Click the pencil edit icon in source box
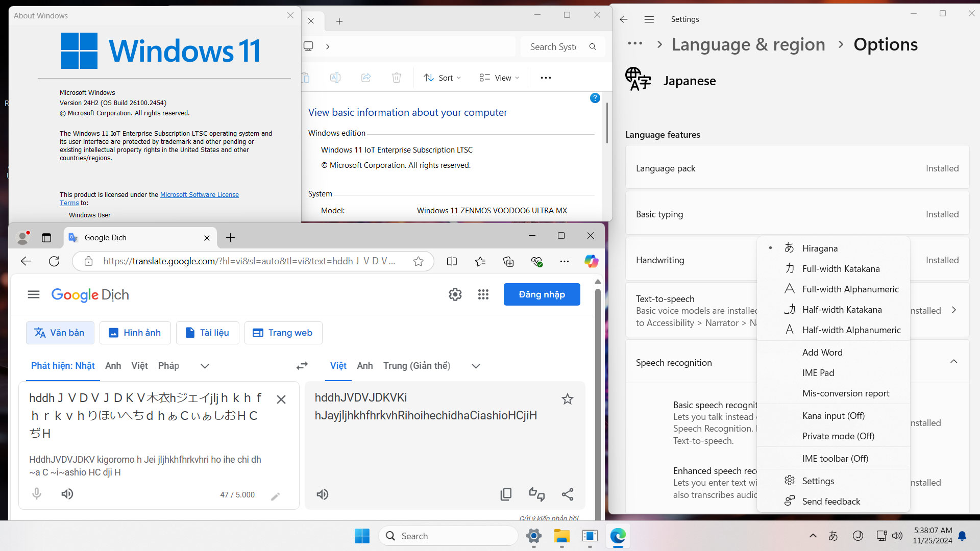This screenshot has width=980, height=551. point(275,496)
